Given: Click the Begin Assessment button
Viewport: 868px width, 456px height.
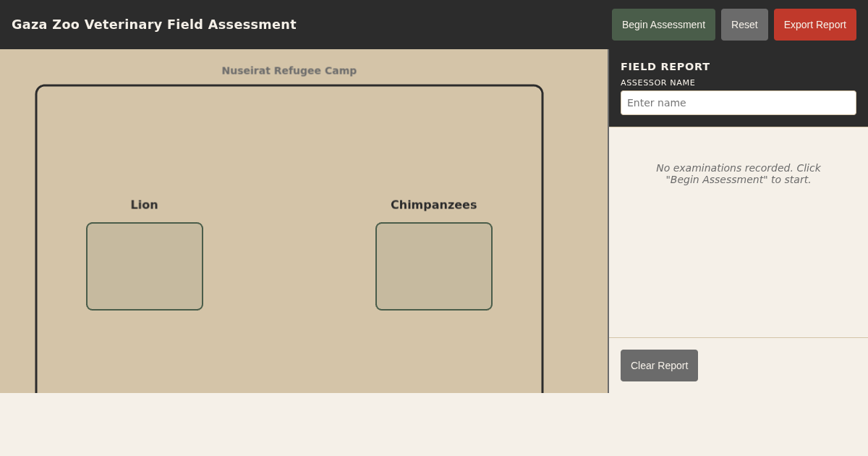Looking at the screenshot, I should (x=663, y=25).
